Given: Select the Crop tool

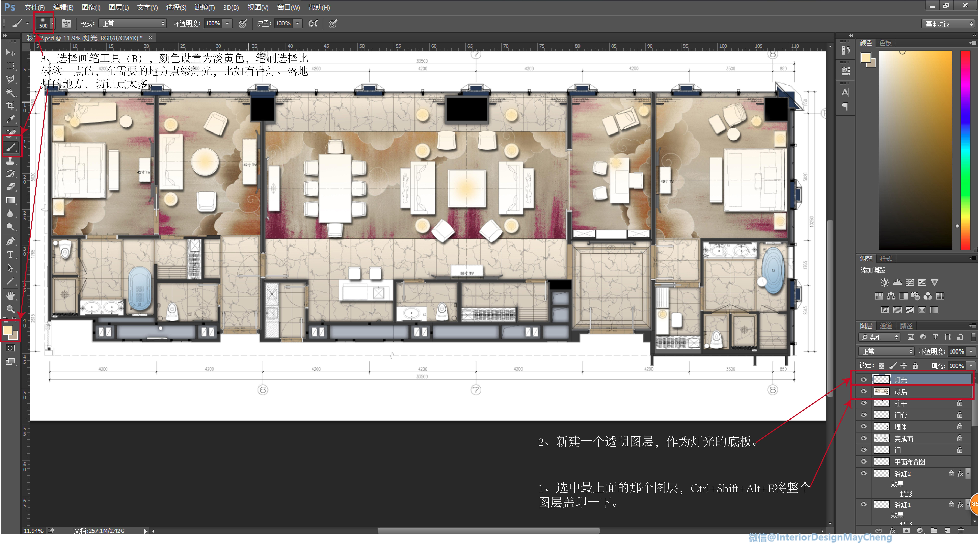Looking at the screenshot, I should click(x=10, y=106).
